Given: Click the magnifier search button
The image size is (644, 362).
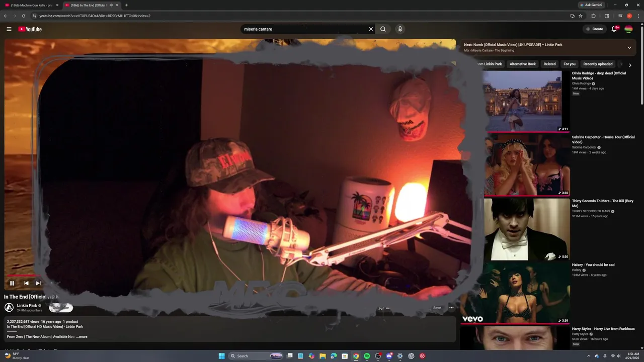Looking at the screenshot, I should [x=383, y=29].
